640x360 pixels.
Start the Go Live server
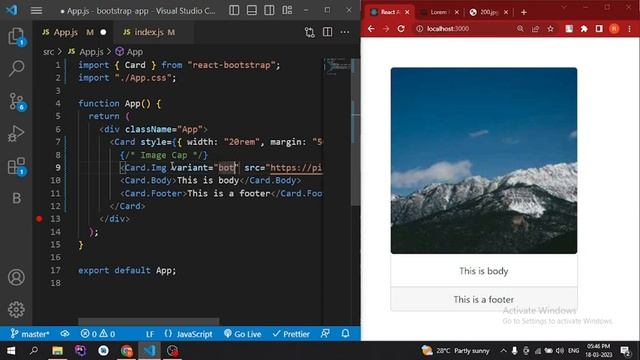pos(242,334)
